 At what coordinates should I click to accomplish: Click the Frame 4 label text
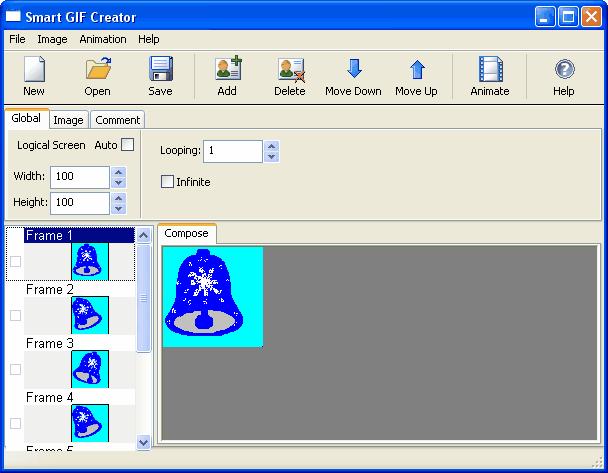point(50,397)
